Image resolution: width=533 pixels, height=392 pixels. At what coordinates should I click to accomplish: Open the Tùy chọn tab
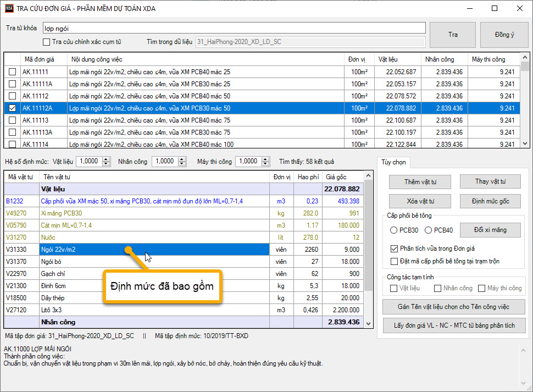click(x=393, y=162)
